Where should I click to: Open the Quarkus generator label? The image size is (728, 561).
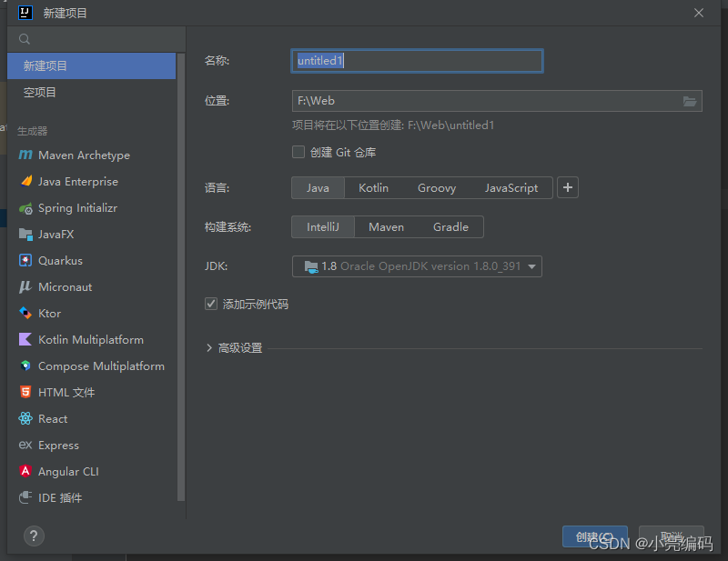tap(60, 261)
